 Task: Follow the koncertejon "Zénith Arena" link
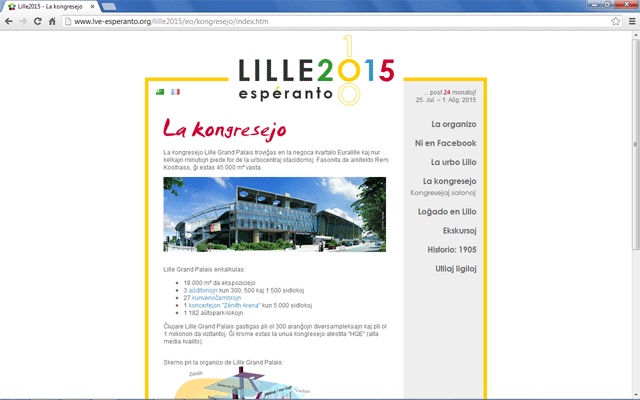coord(224,305)
